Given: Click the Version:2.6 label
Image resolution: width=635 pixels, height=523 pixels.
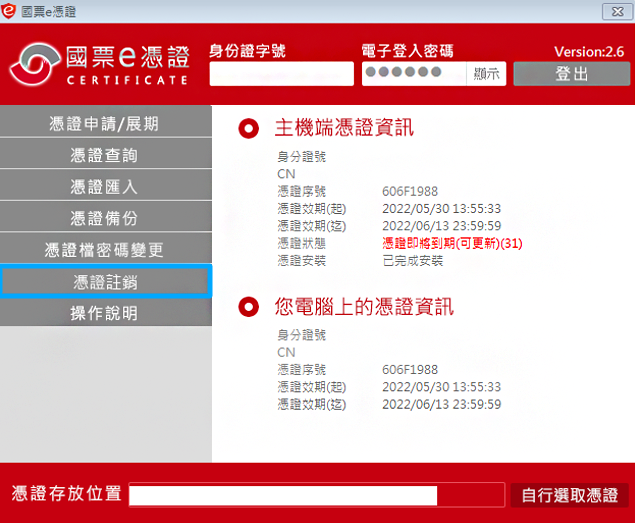Looking at the screenshot, I should (x=589, y=51).
